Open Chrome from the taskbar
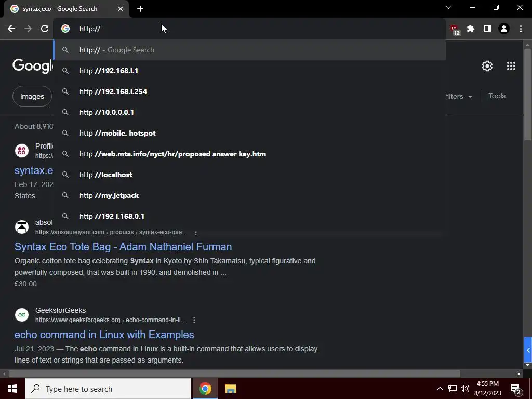The image size is (532, 399). click(x=205, y=389)
